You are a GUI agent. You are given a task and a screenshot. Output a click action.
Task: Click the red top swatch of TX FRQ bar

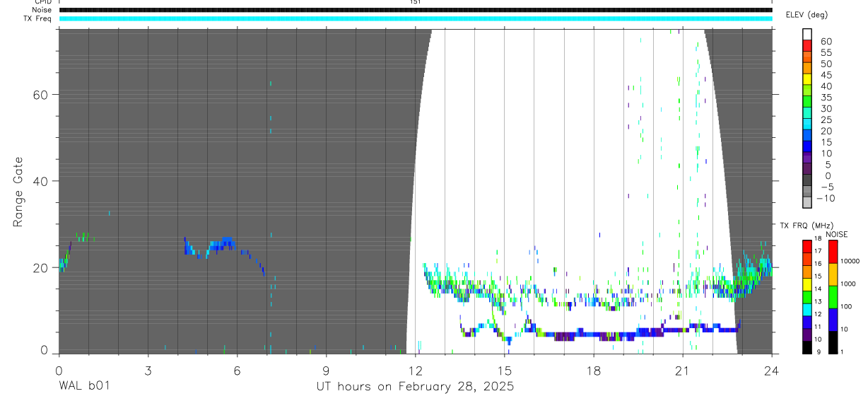tap(807, 247)
